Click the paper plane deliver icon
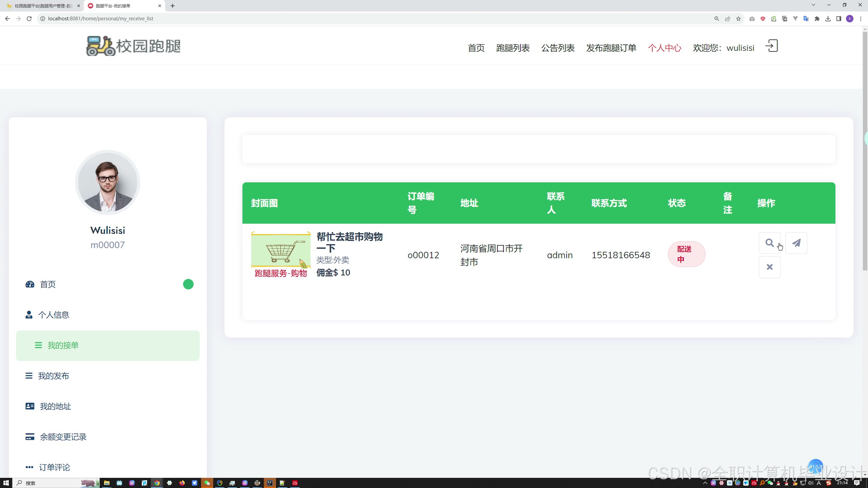 pyautogui.click(x=796, y=243)
